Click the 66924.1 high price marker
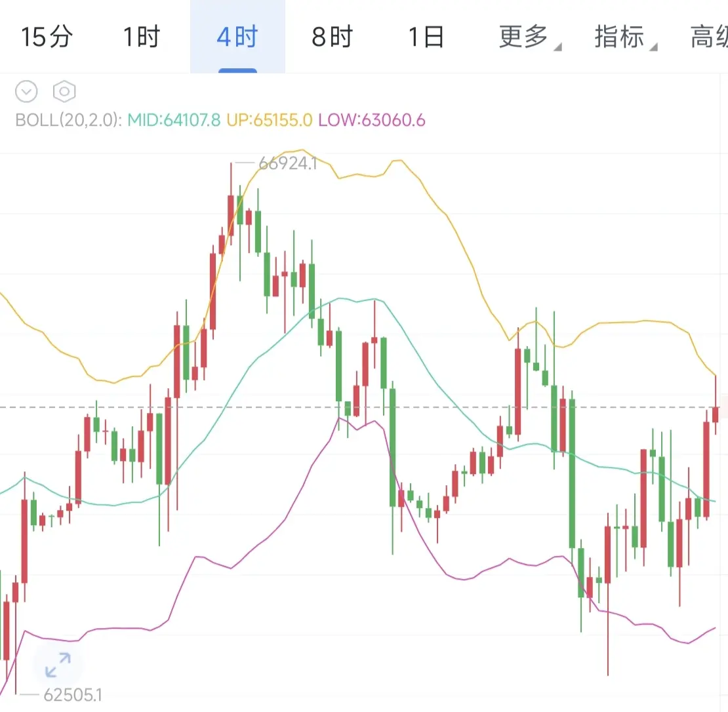 [x=288, y=163]
